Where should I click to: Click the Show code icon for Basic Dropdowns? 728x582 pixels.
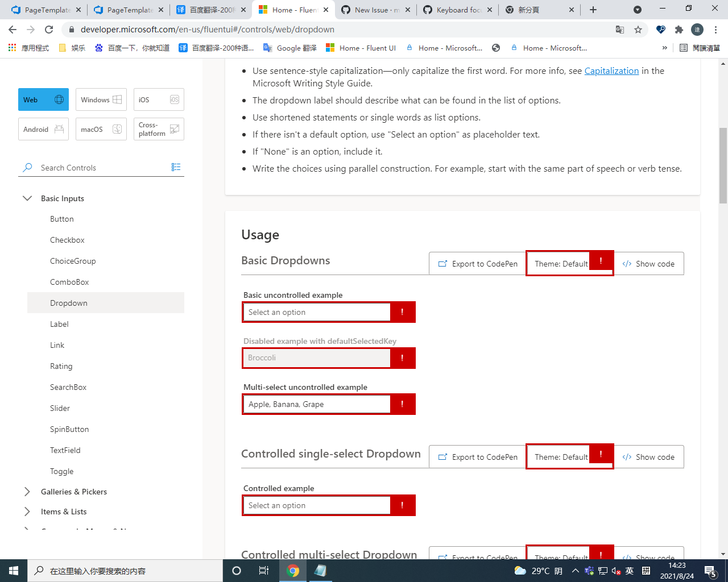627,263
